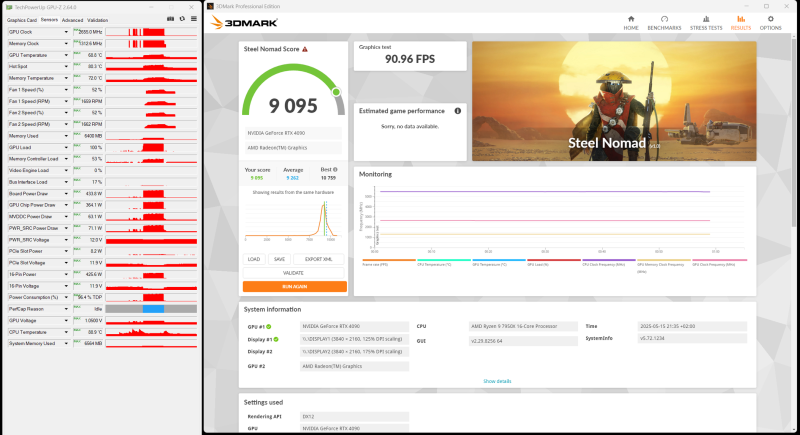Open Stress Tests in 3DMark
Viewport: 800px width, 435px height.
[706, 23]
